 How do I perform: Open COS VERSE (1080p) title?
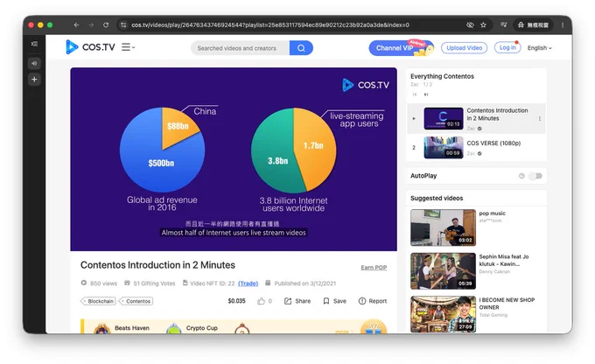click(493, 143)
